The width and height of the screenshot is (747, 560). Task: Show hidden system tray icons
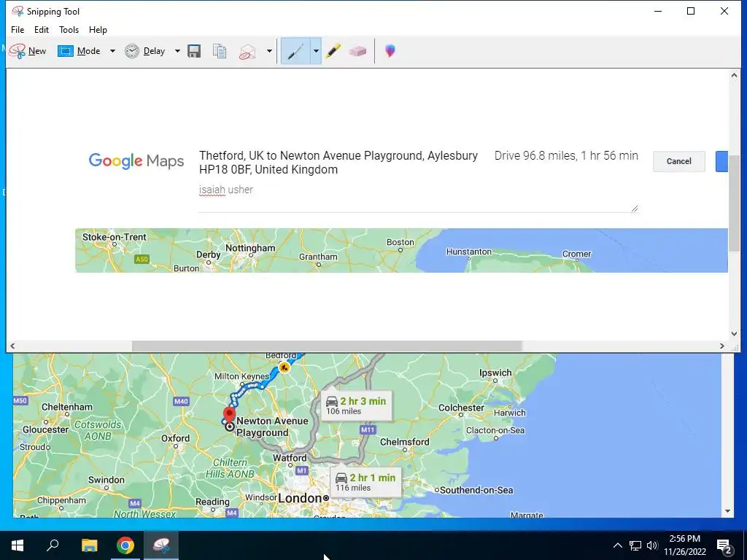coord(617,545)
